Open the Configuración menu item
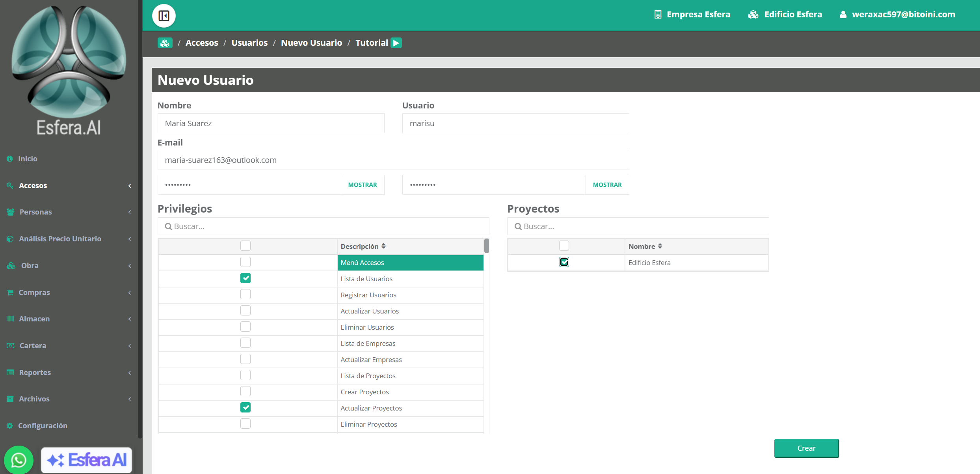Image resolution: width=980 pixels, height=474 pixels. pos(43,425)
